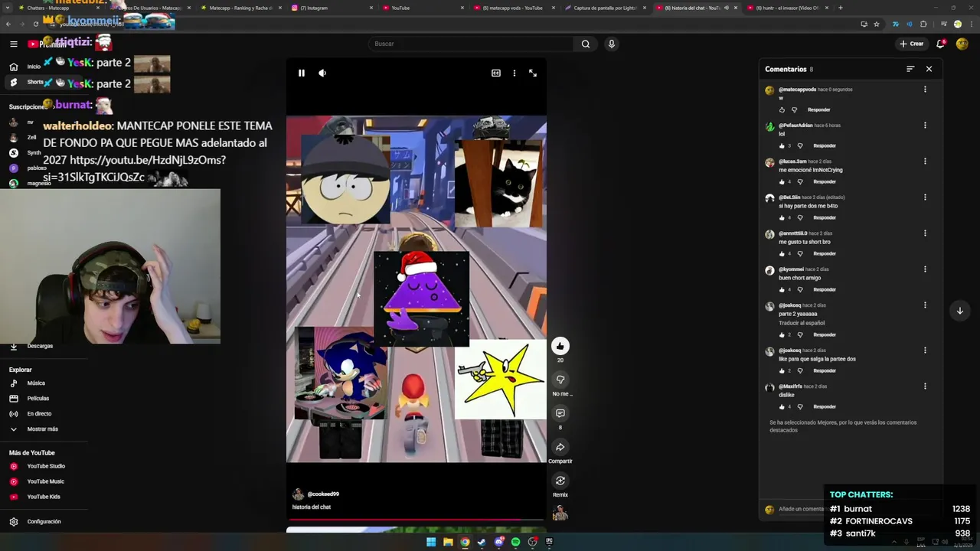The image size is (980, 551).
Task: Reply to the @matecappvods comment
Action: pos(818,109)
